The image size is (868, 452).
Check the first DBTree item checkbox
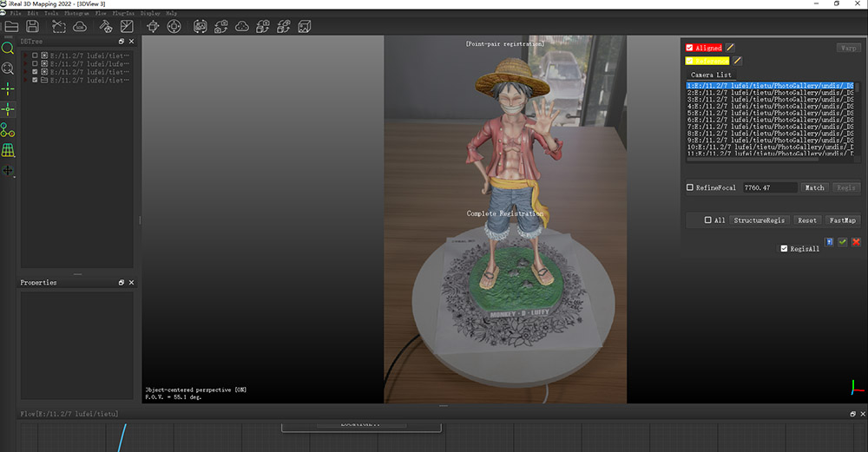35,56
